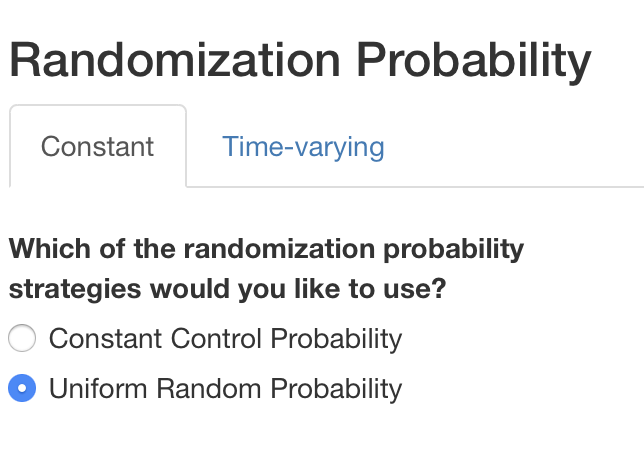The height and width of the screenshot is (470, 644).
Task: Pick uniform random as randomization strategy
Action: coord(22,388)
